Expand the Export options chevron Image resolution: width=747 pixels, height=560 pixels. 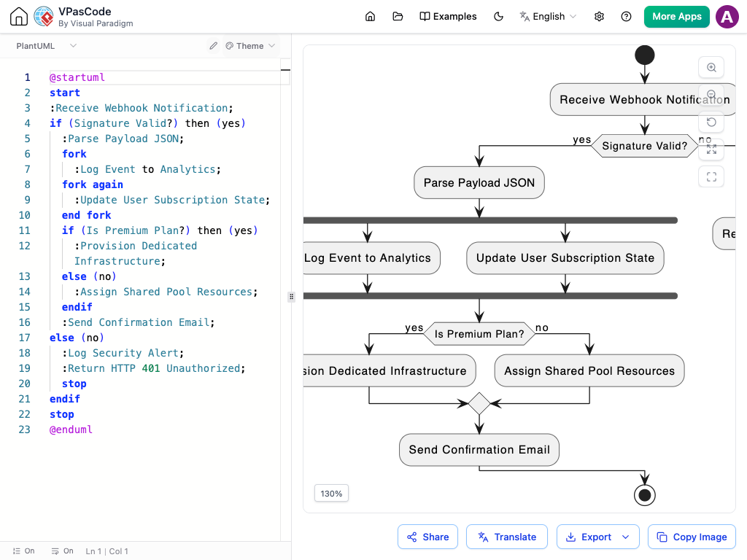click(x=625, y=537)
